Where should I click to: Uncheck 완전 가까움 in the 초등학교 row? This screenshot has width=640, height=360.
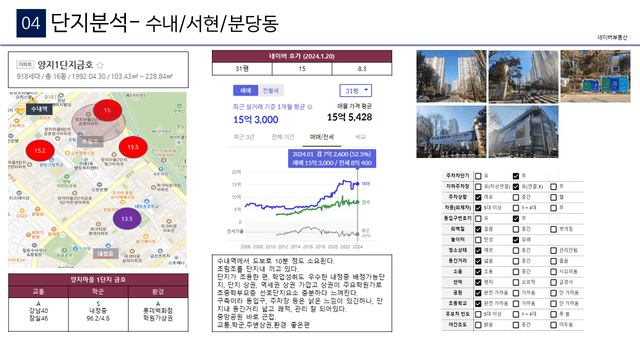coord(478,304)
